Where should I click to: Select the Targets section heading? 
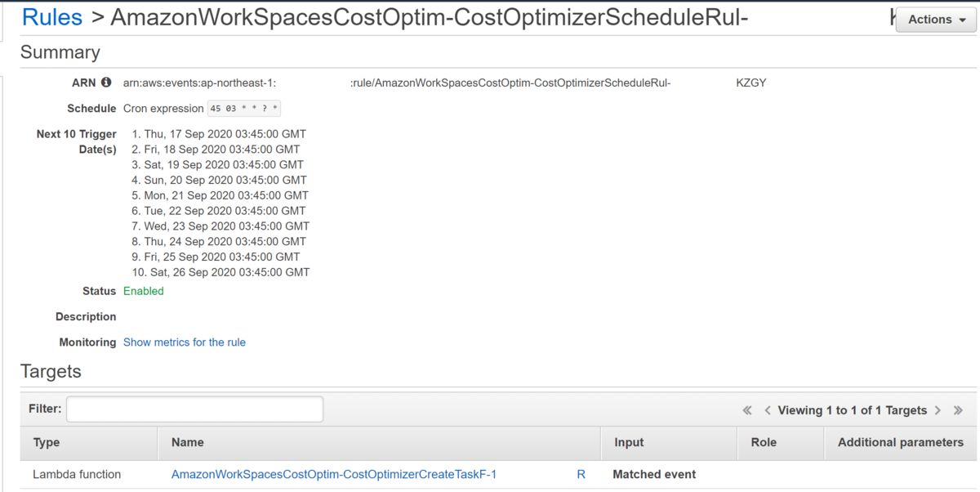51,372
